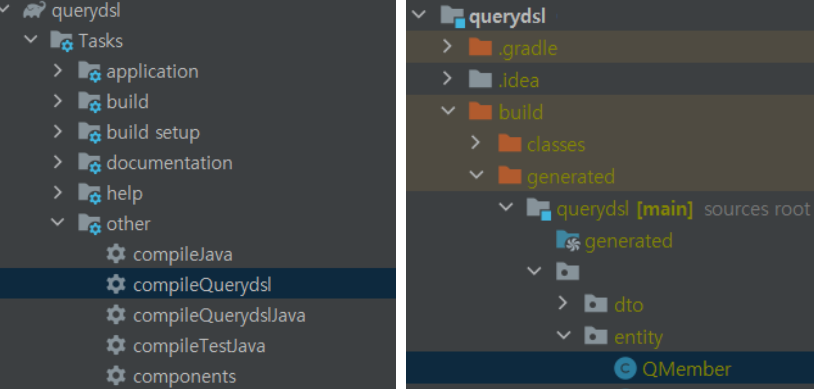Select the build setup task group
Screen dimensions: 814x389
click(x=153, y=132)
